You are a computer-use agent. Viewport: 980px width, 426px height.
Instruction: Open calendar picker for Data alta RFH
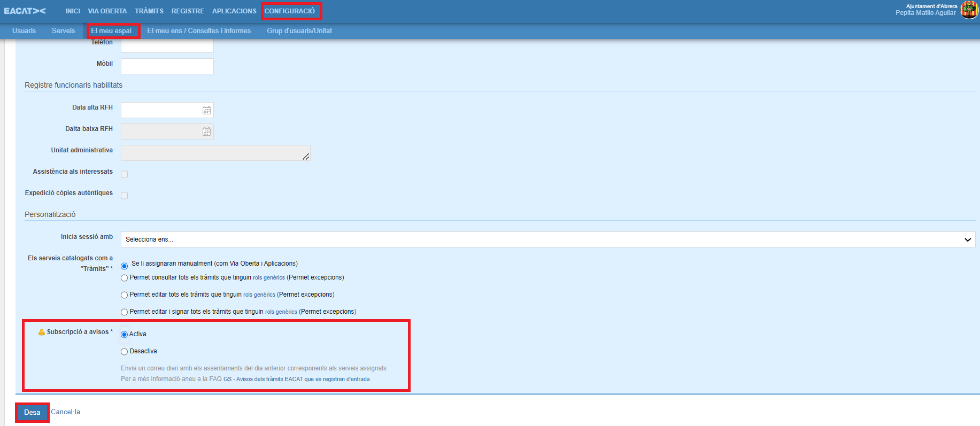click(206, 110)
